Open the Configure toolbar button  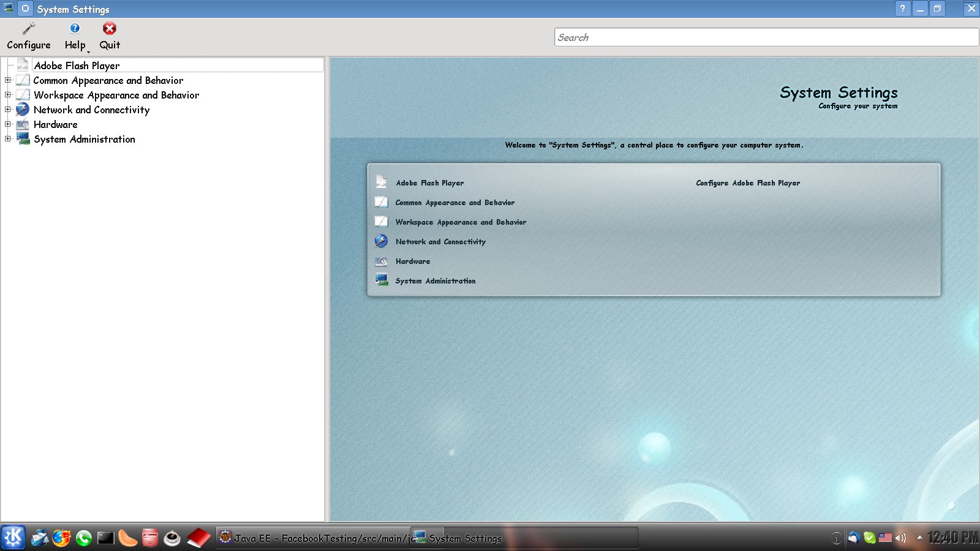29,36
